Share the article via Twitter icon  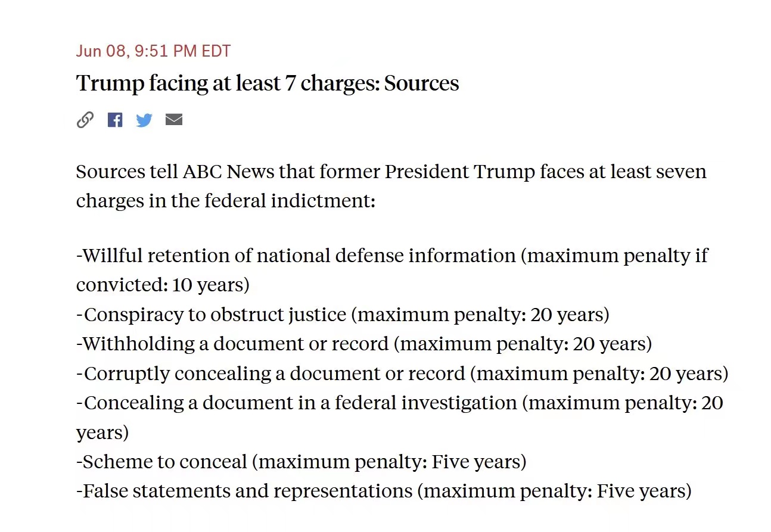tap(144, 120)
